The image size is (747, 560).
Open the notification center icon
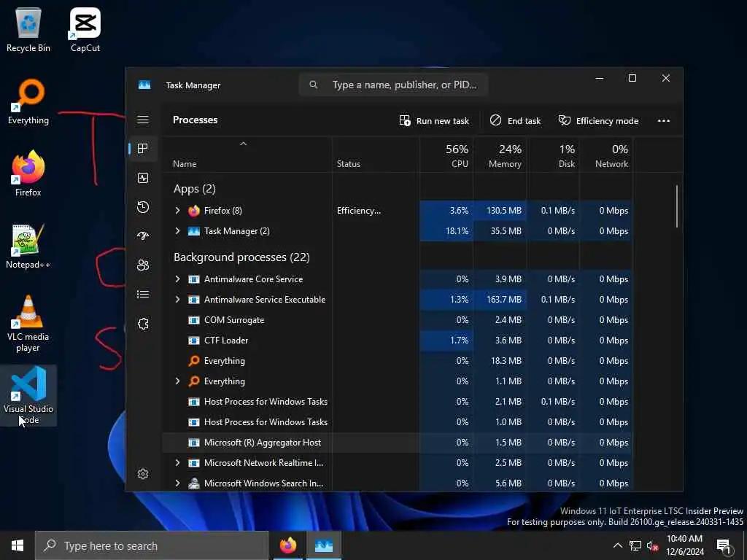coord(724,545)
